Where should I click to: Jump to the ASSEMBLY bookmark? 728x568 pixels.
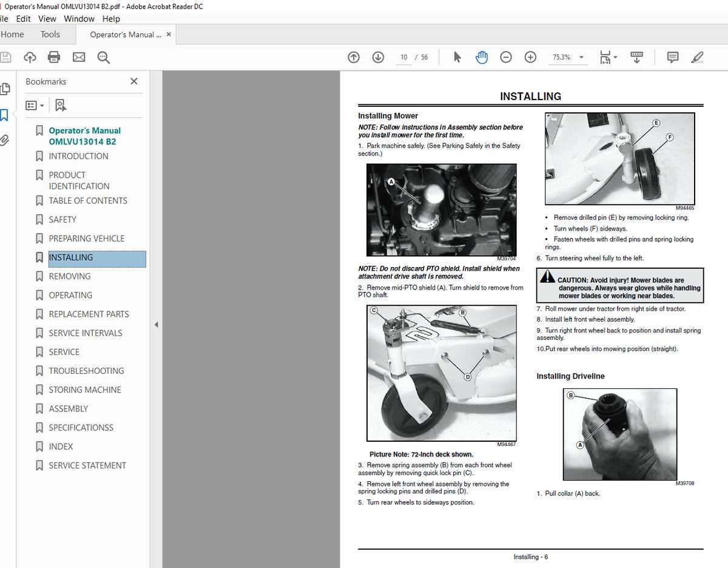tap(68, 409)
